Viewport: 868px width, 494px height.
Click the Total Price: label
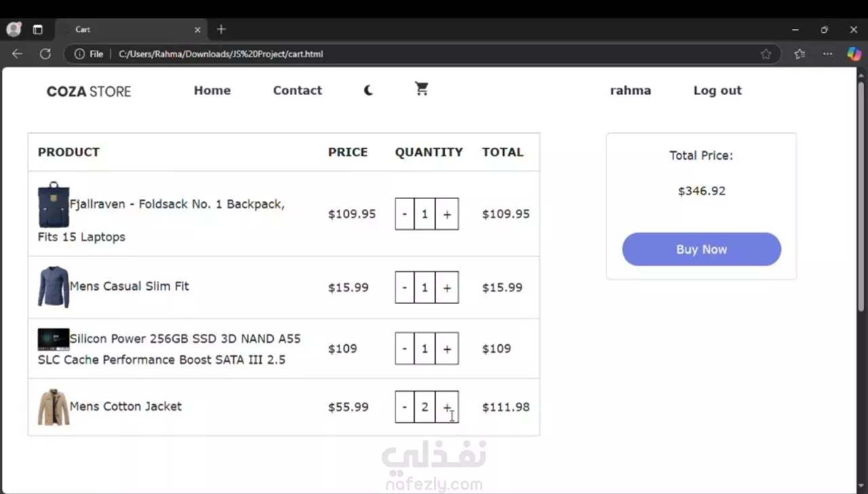pyautogui.click(x=701, y=155)
